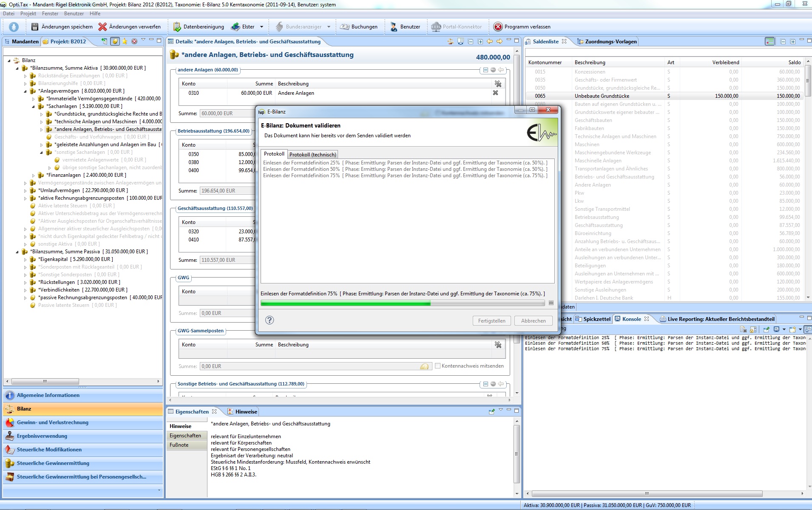
Task: Click clear console icon
Action: (x=743, y=329)
